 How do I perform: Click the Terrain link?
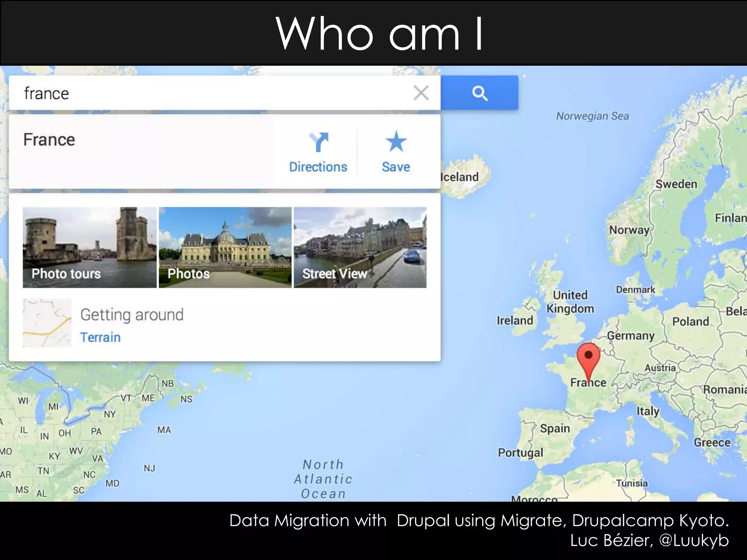[100, 337]
